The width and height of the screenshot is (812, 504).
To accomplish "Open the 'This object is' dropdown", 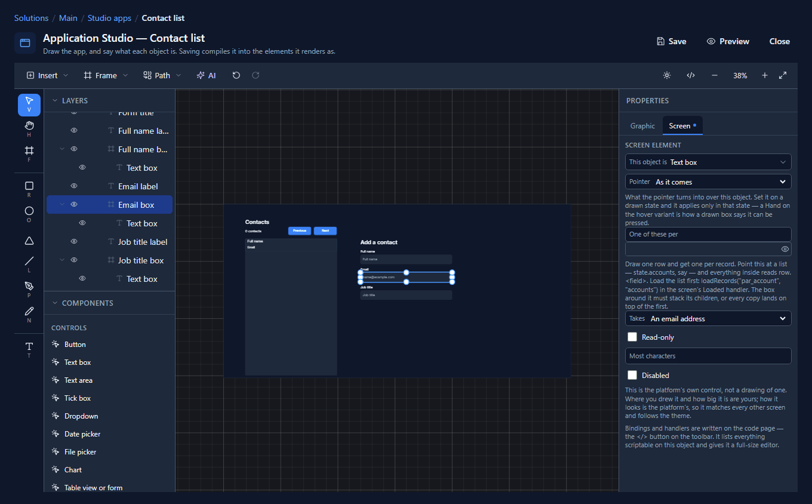I will [708, 162].
